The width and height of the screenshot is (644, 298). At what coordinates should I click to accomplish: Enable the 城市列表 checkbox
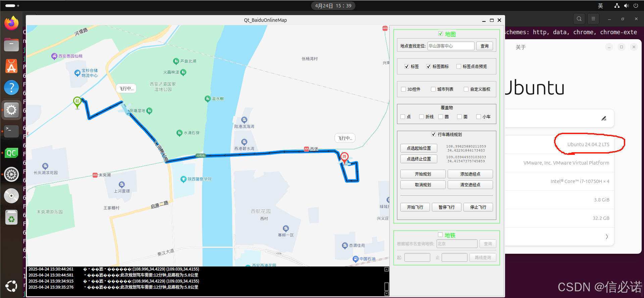click(x=433, y=89)
